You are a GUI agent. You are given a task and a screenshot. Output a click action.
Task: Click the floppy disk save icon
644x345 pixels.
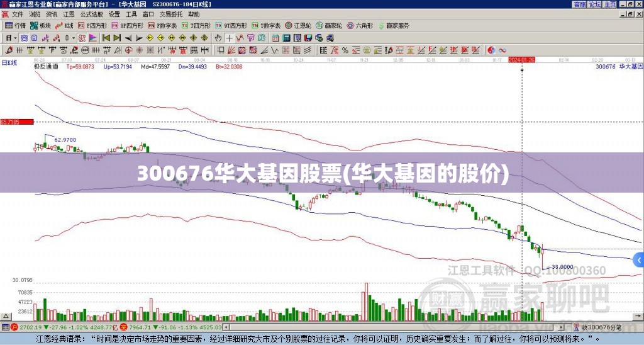click(x=308, y=38)
